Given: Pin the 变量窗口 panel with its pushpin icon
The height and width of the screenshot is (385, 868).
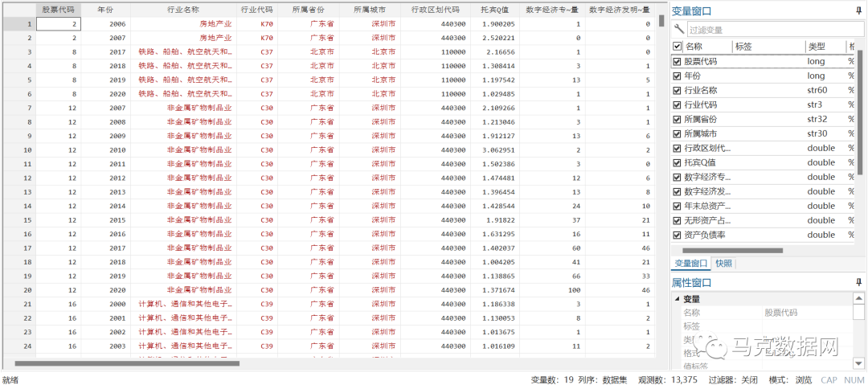Looking at the screenshot, I should pyautogui.click(x=858, y=10).
